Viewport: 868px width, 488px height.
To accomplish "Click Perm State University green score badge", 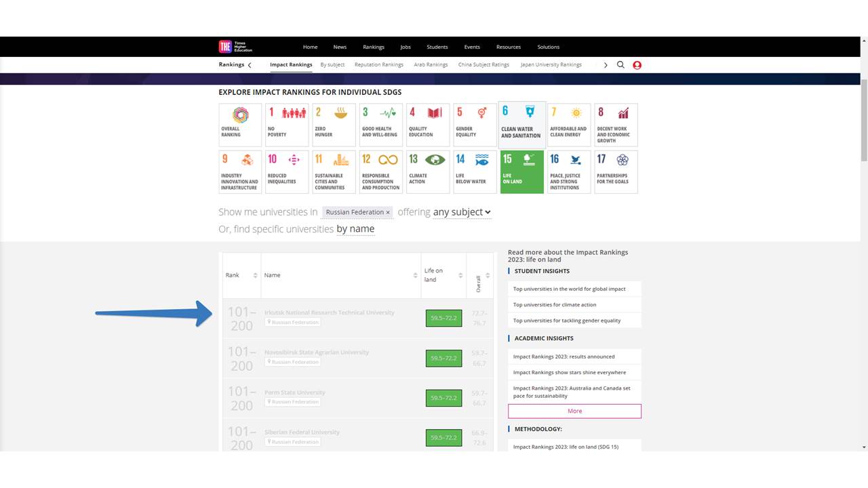I will click(443, 398).
